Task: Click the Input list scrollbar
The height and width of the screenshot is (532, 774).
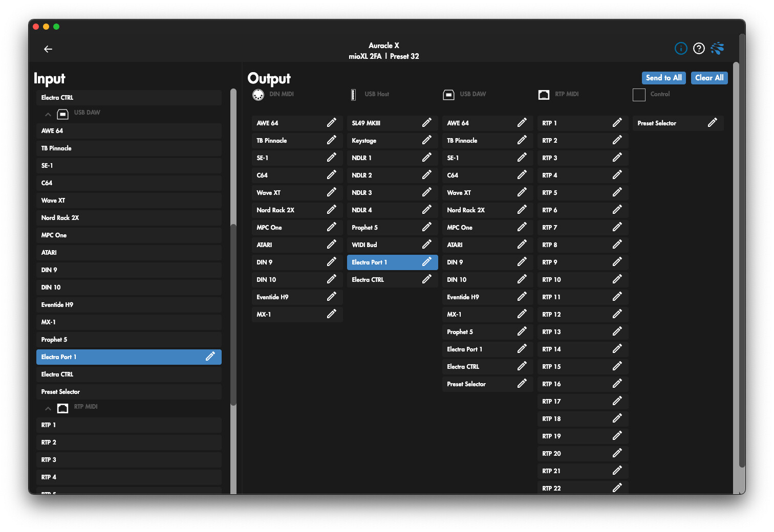Action: pyautogui.click(x=233, y=315)
